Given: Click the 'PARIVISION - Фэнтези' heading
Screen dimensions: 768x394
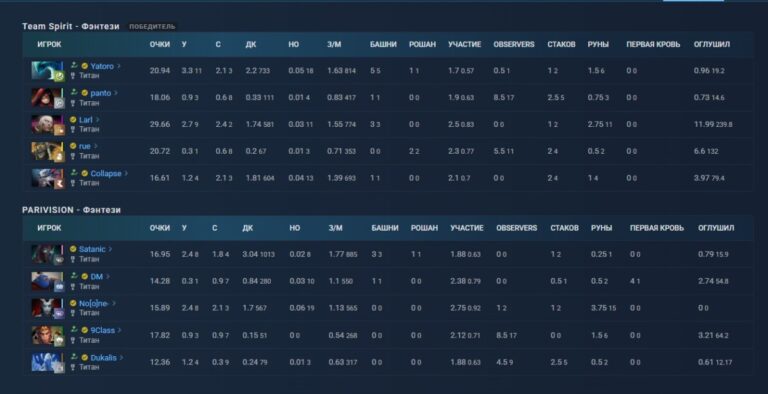Looking at the screenshot, I should pos(72,210).
